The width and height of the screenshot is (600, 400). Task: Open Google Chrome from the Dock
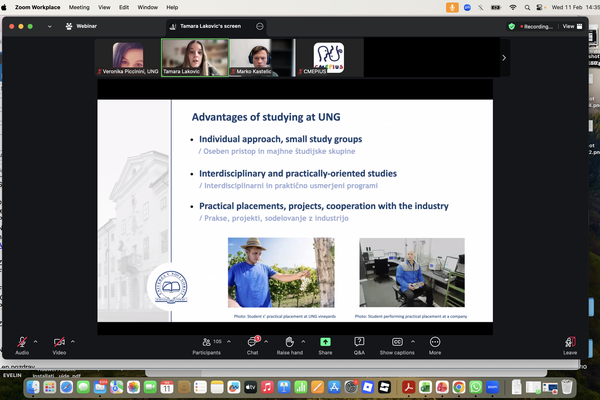pyautogui.click(x=459, y=387)
